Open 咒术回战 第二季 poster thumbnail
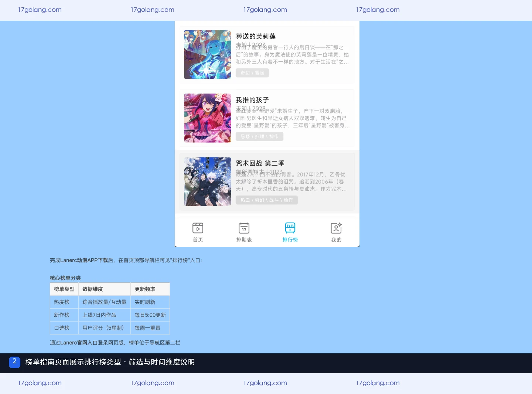 click(208, 181)
